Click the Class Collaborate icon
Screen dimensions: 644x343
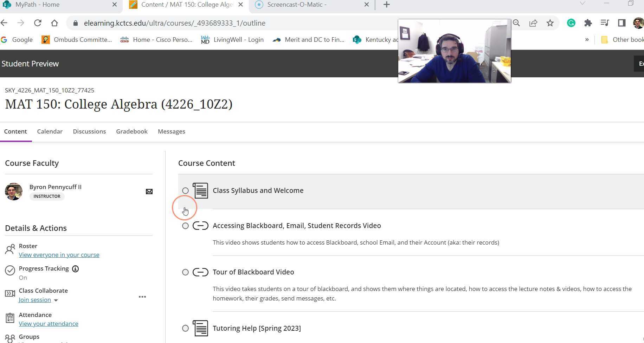click(10, 293)
